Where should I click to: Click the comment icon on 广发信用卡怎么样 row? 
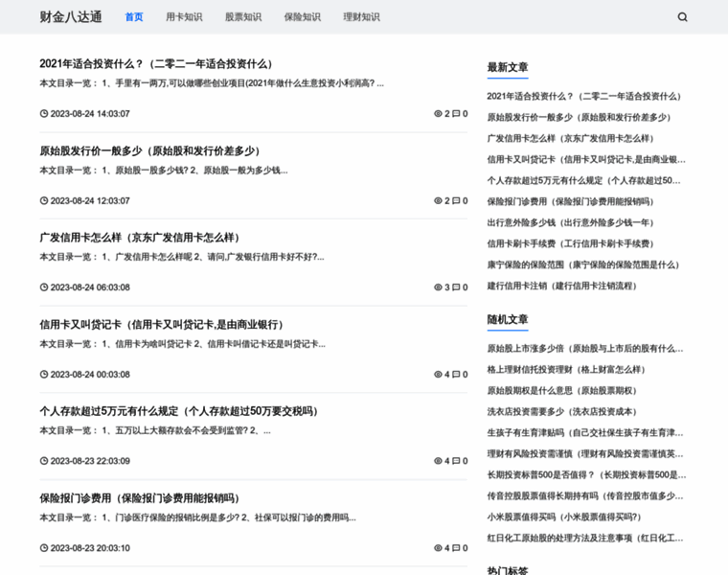coord(456,287)
